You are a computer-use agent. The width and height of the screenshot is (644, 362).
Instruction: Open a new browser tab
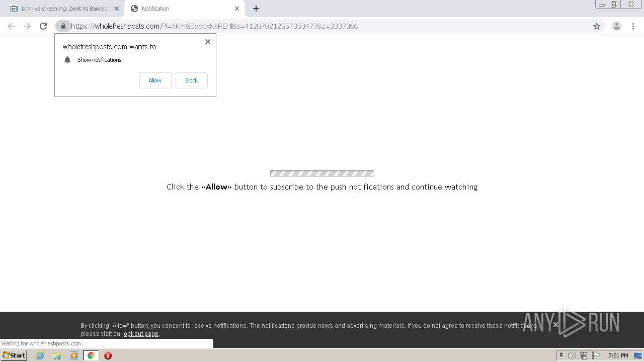[256, 9]
